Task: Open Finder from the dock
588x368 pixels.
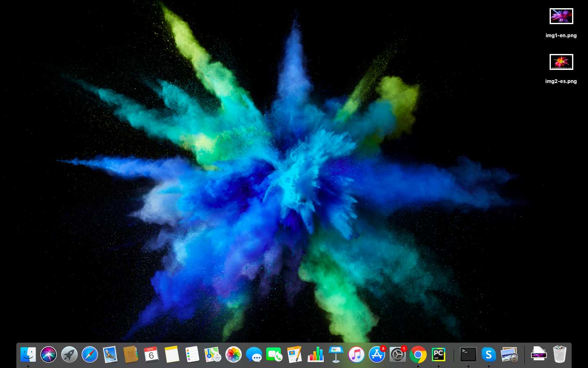Action: [x=28, y=355]
